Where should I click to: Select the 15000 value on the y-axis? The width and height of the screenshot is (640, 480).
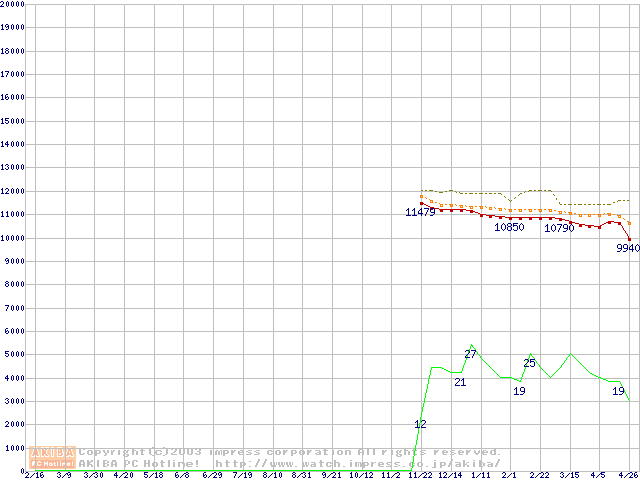click(12, 121)
